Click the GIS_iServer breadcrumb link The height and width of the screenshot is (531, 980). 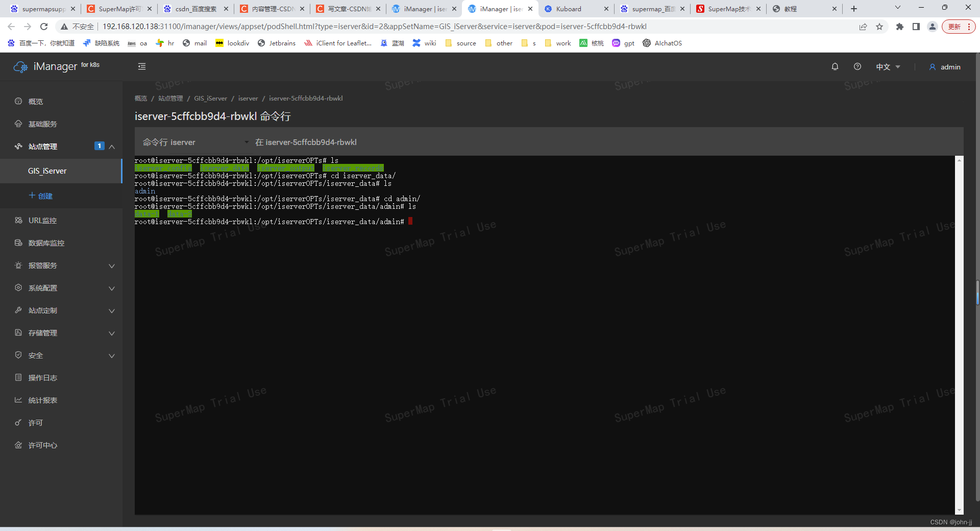(x=210, y=99)
